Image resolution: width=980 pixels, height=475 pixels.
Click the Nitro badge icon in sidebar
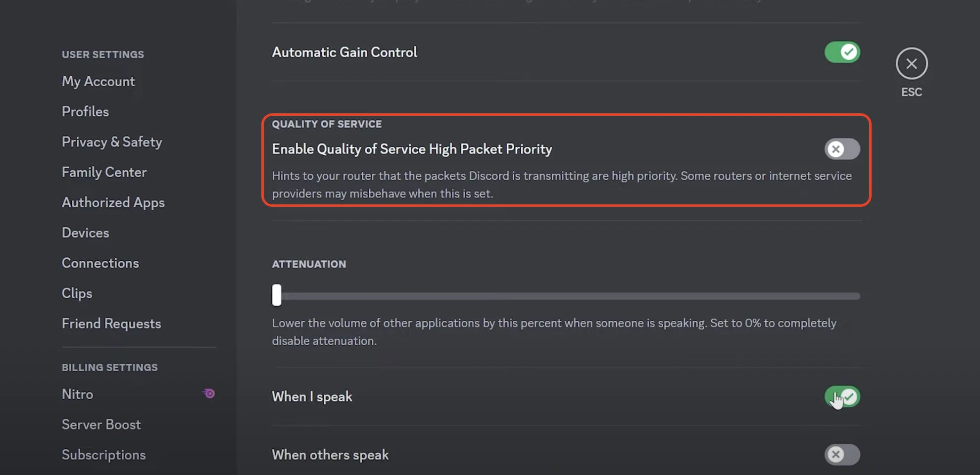pyautogui.click(x=209, y=394)
